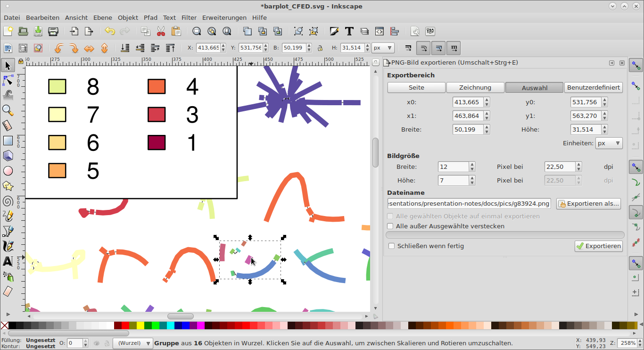Open units dropdown in tool controls bar

383,48
